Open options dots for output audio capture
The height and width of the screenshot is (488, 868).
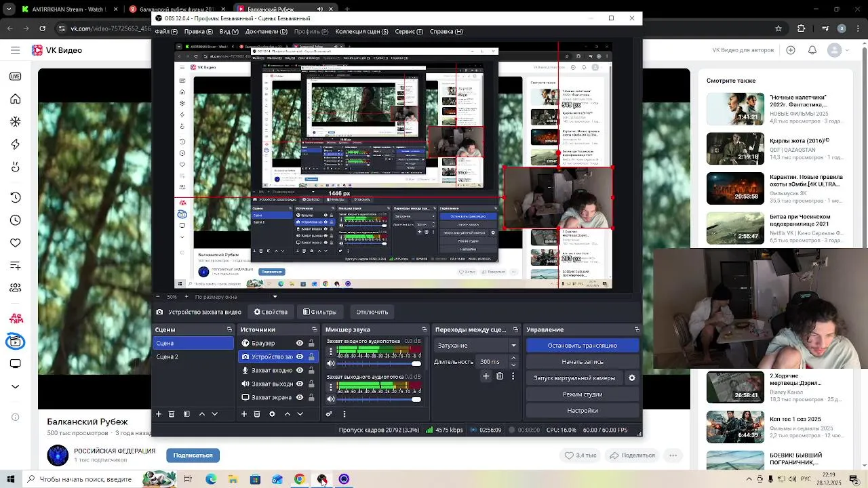330,387
